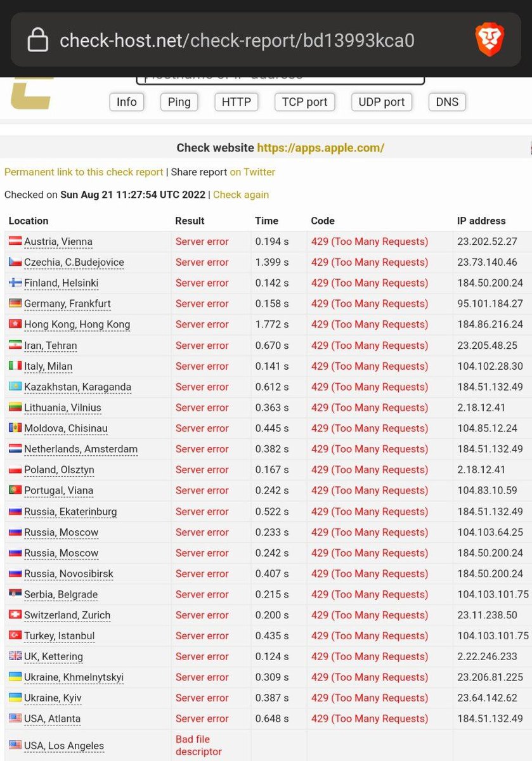
Task: Open Ukraine, Kyiv location
Action: point(53,698)
